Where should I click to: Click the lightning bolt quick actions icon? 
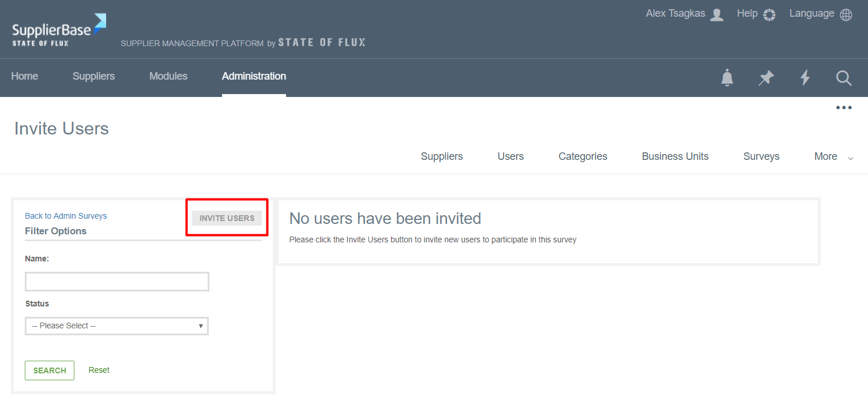point(805,77)
